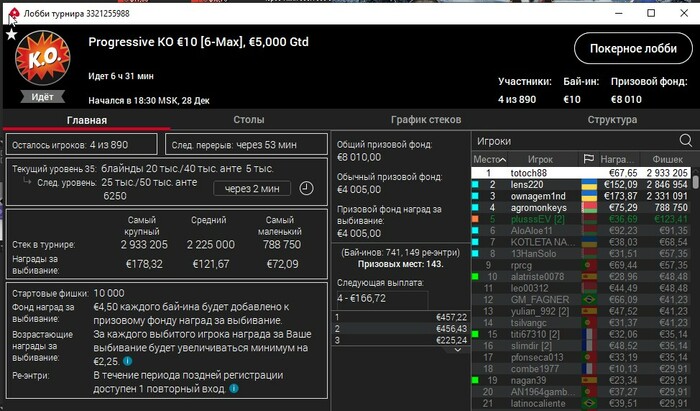
Task: Select player titi67310 [2] row
Action: click(581, 334)
